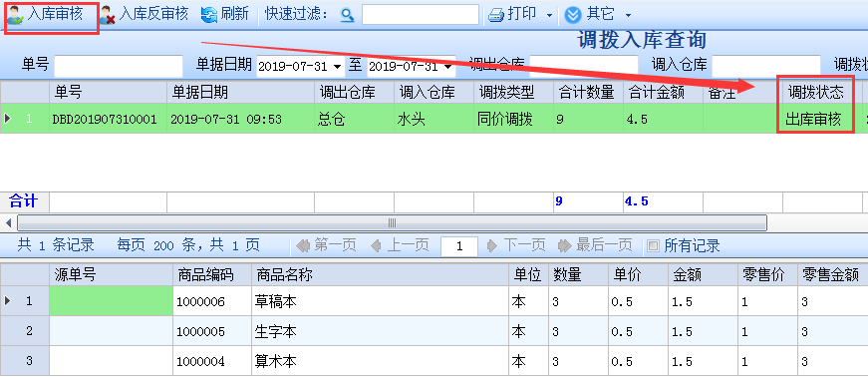This screenshot has height=377, width=868.
Task: Go to 最后一页 last page
Action: pyautogui.click(x=595, y=245)
